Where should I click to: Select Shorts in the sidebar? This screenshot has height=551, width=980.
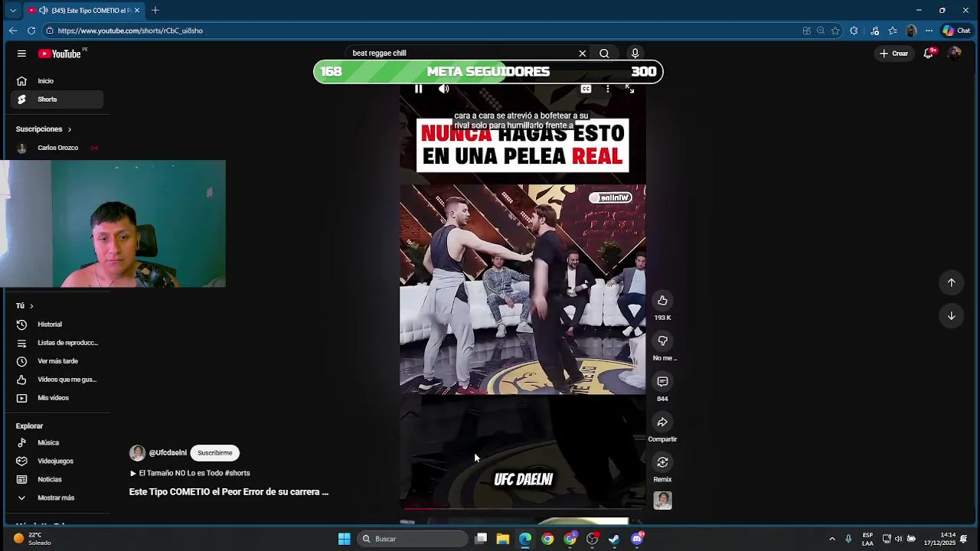click(x=57, y=99)
